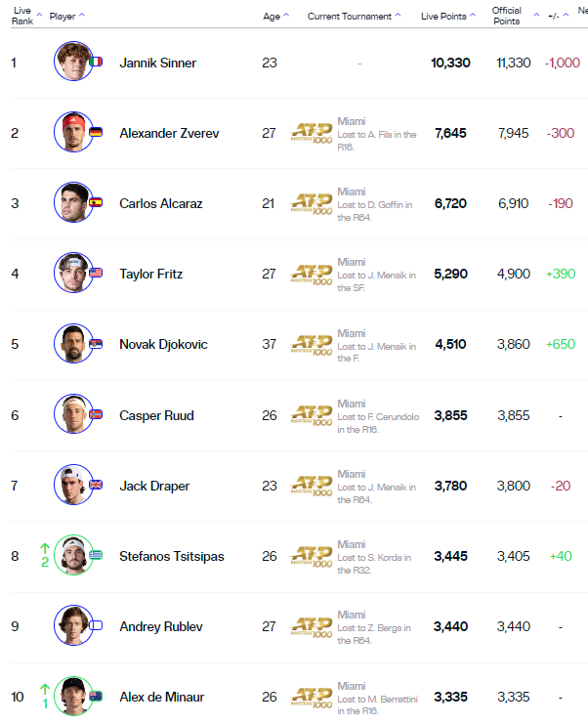Sort the table by Age column arrow
Image resolution: width=588 pixels, height=724 pixels.
click(286, 16)
